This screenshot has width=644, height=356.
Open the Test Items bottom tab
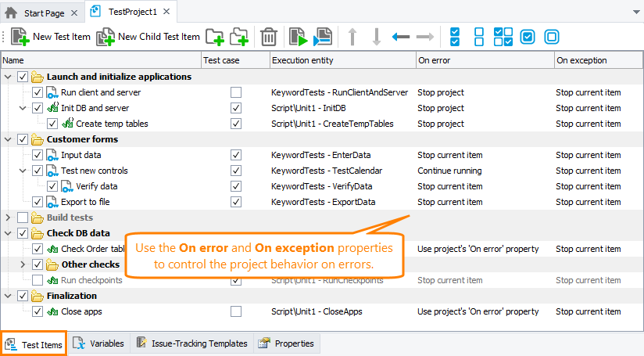(34, 344)
